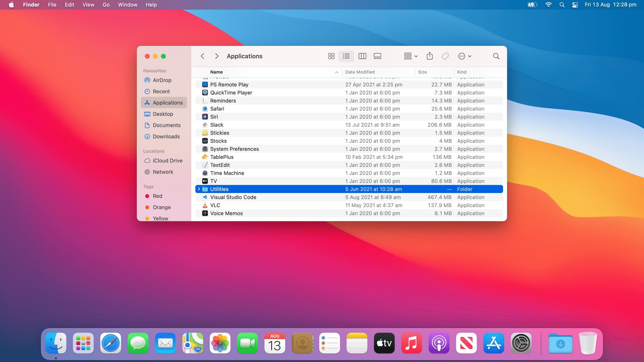Open the View menu
This screenshot has width=644, height=362.
coord(88,5)
